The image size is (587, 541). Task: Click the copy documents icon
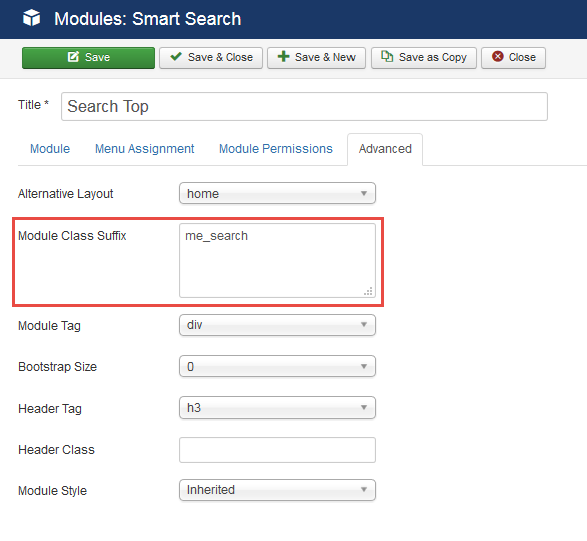387,57
